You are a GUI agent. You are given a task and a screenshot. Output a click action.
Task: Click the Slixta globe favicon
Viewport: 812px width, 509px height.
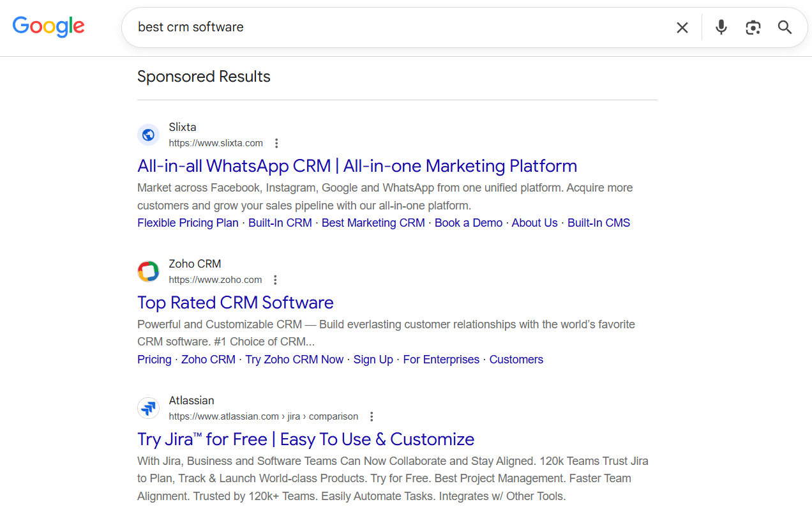(x=148, y=135)
